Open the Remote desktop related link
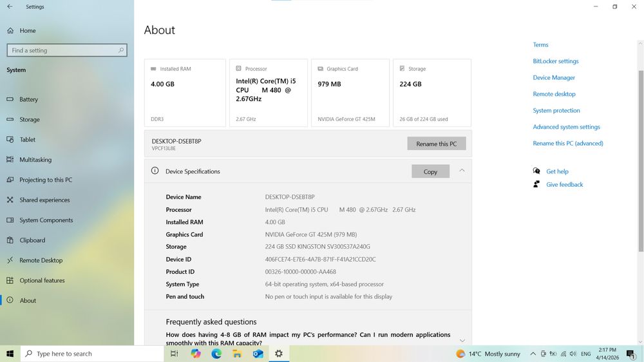 [x=554, y=94]
